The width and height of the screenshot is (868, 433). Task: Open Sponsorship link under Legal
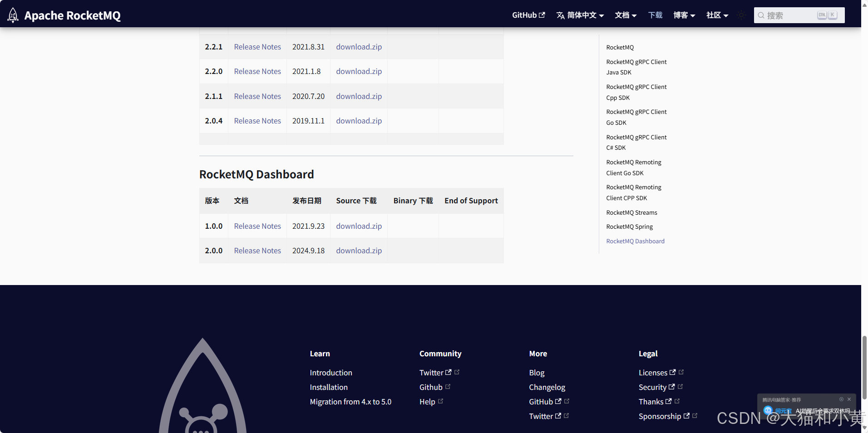pos(664,416)
